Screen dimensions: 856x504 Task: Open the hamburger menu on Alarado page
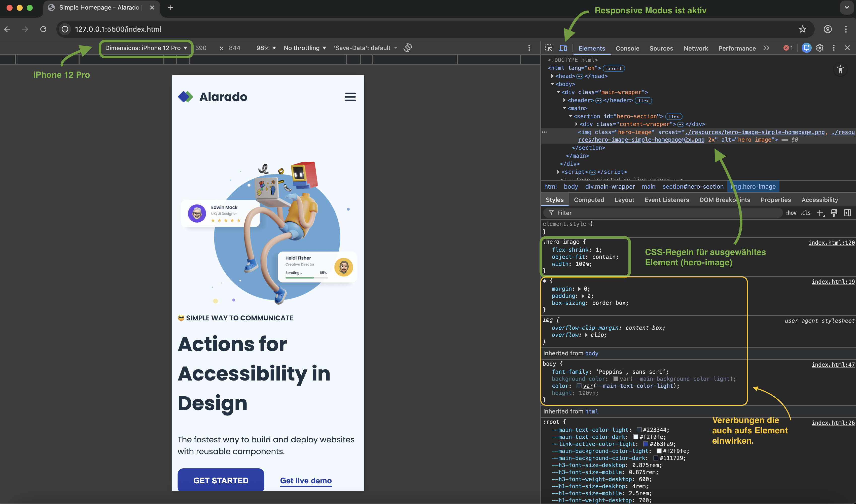(350, 97)
